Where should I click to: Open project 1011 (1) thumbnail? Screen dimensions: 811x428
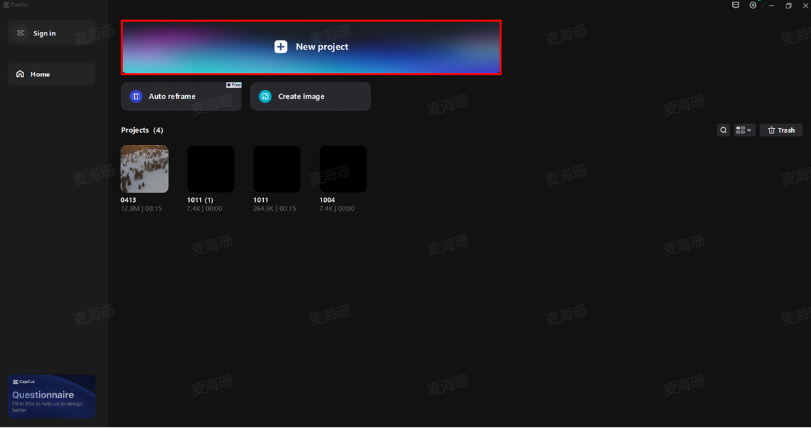211,169
